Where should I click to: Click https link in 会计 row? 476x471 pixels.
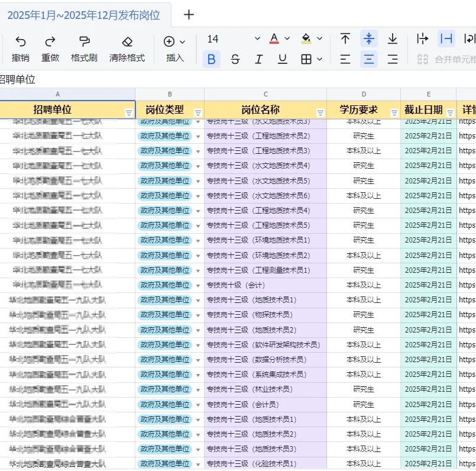point(467,285)
